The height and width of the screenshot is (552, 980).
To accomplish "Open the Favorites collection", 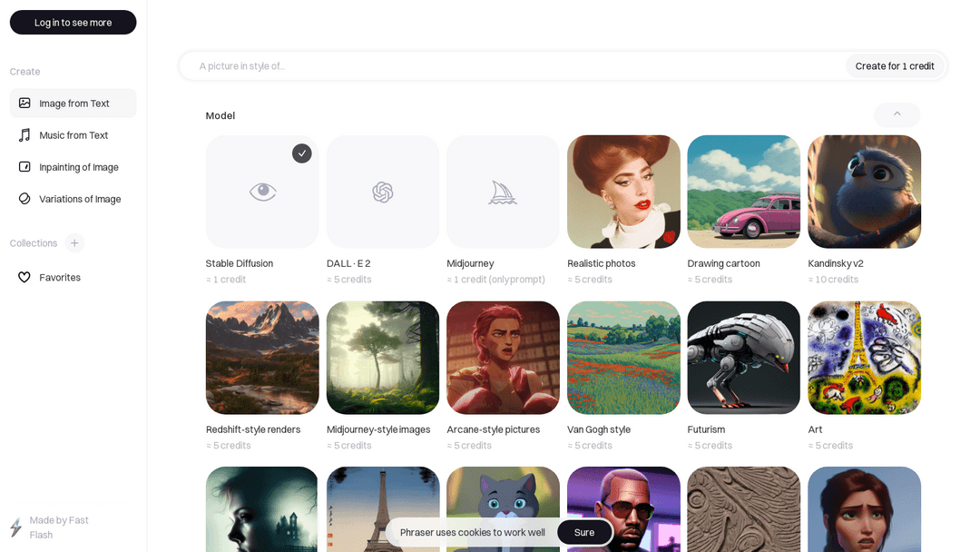I will click(73, 277).
